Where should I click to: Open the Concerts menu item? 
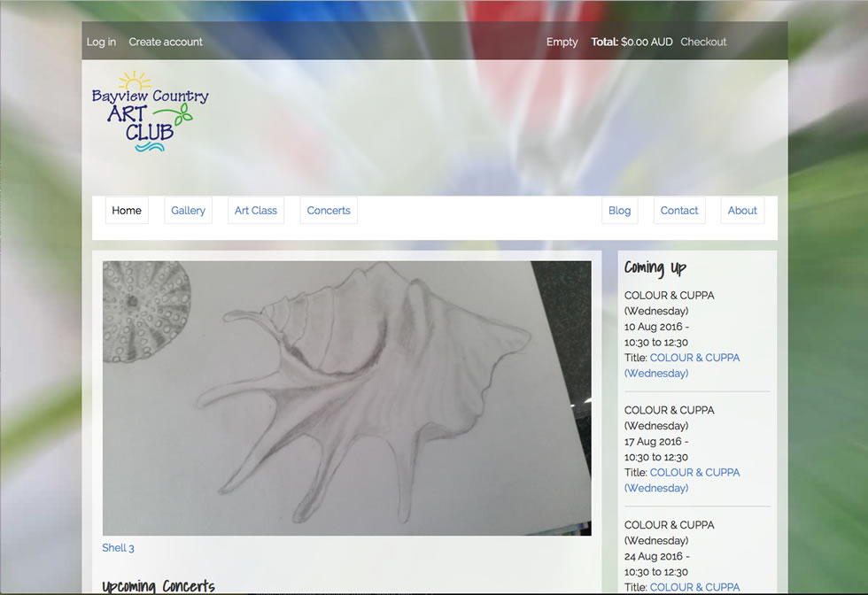pyautogui.click(x=329, y=211)
